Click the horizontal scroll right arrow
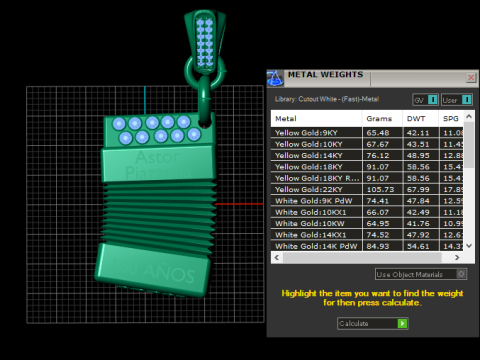 coord(457,257)
